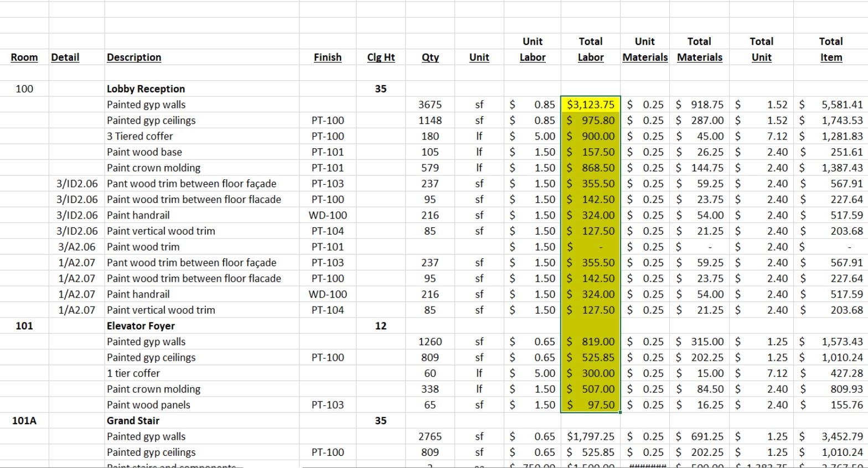The width and height of the screenshot is (868, 468).
Task: Select the room number 101A cell
Action: 24,420
